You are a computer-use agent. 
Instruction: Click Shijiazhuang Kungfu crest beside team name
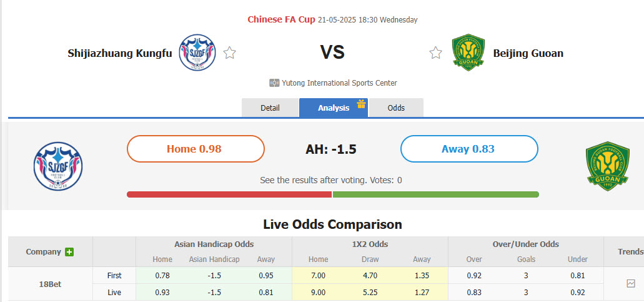[x=197, y=53]
